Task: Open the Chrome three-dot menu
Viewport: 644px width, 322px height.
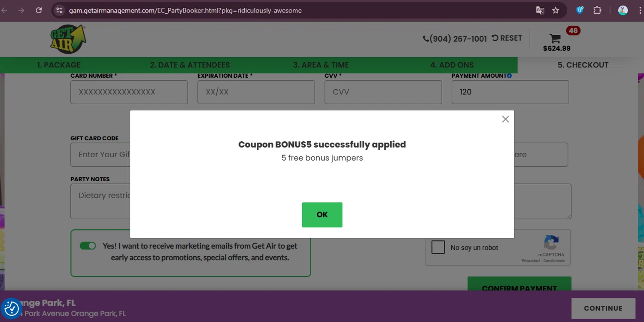Action: 640,10
